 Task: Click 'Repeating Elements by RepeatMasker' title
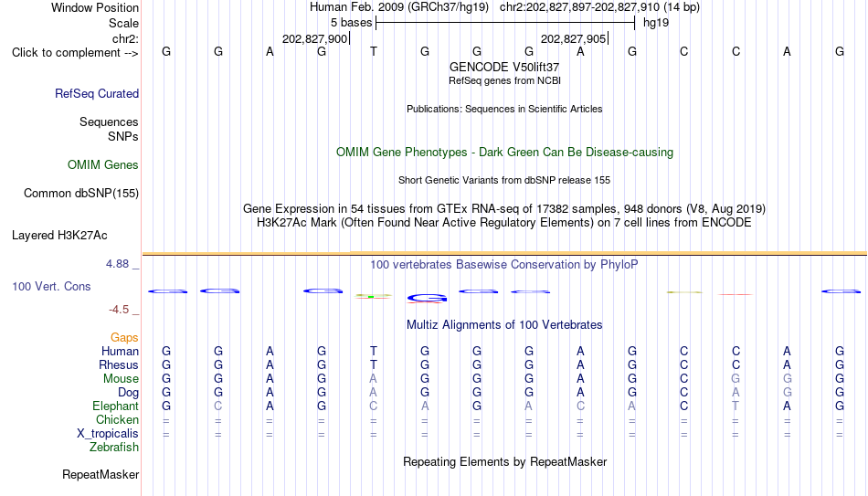[x=504, y=461]
